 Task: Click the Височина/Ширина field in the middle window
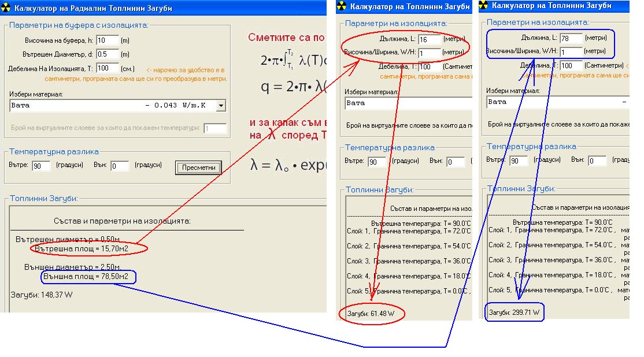click(429, 53)
